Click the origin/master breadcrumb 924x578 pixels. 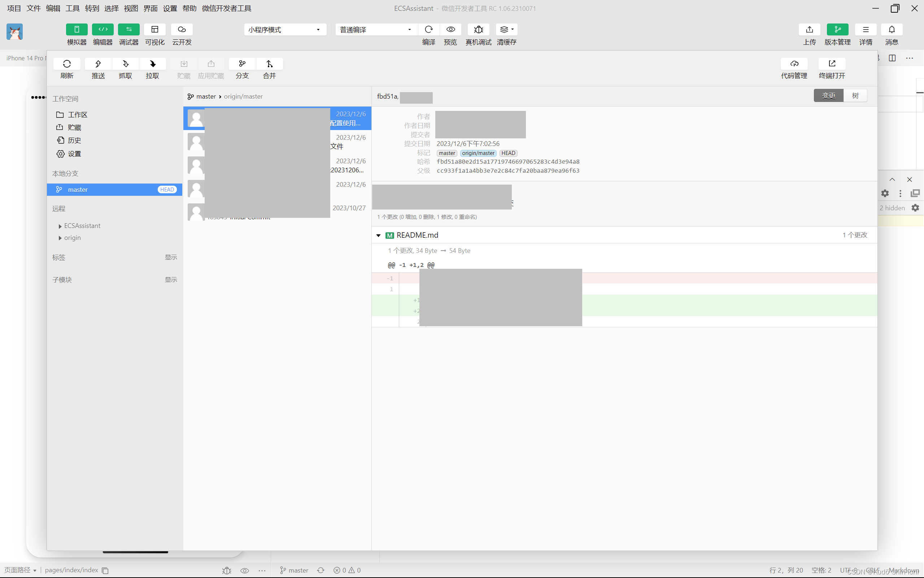click(x=243, y=96)
